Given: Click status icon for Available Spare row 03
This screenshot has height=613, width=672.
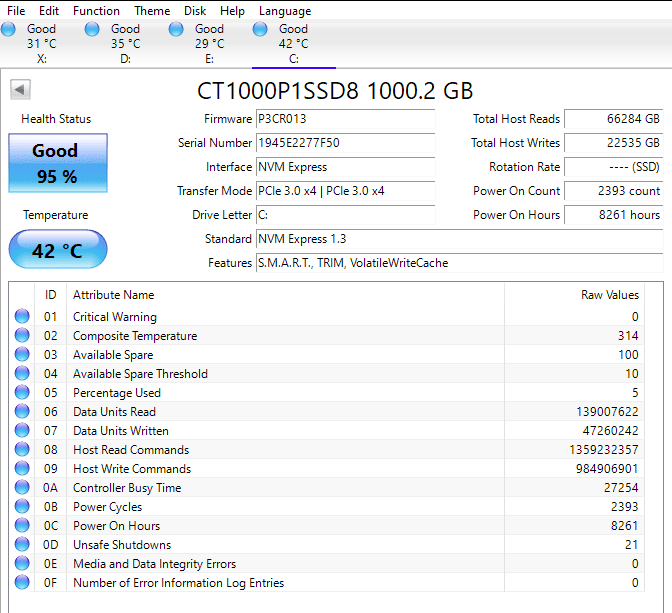Looking at the screenshot, I should click(x=22, y=355).
